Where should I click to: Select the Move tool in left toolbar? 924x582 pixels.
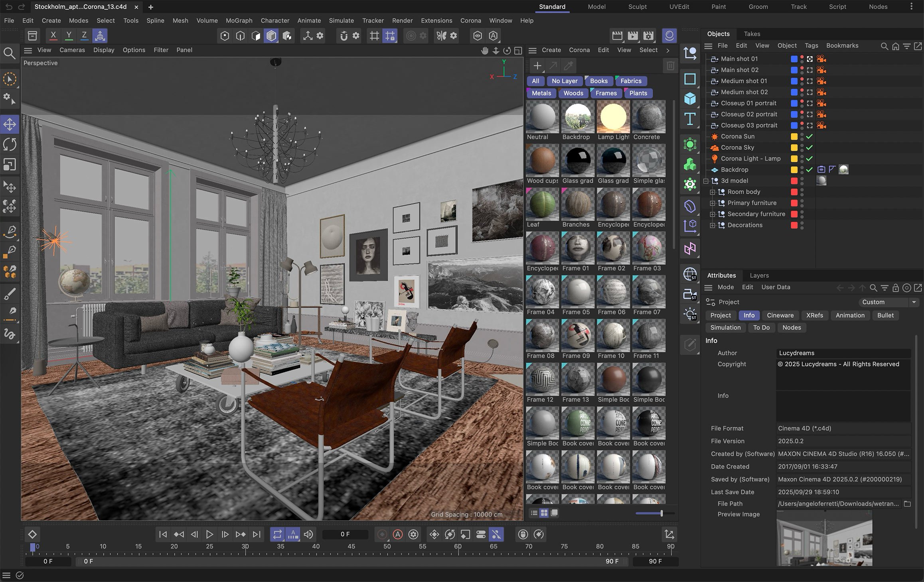[x=10, y=124]
